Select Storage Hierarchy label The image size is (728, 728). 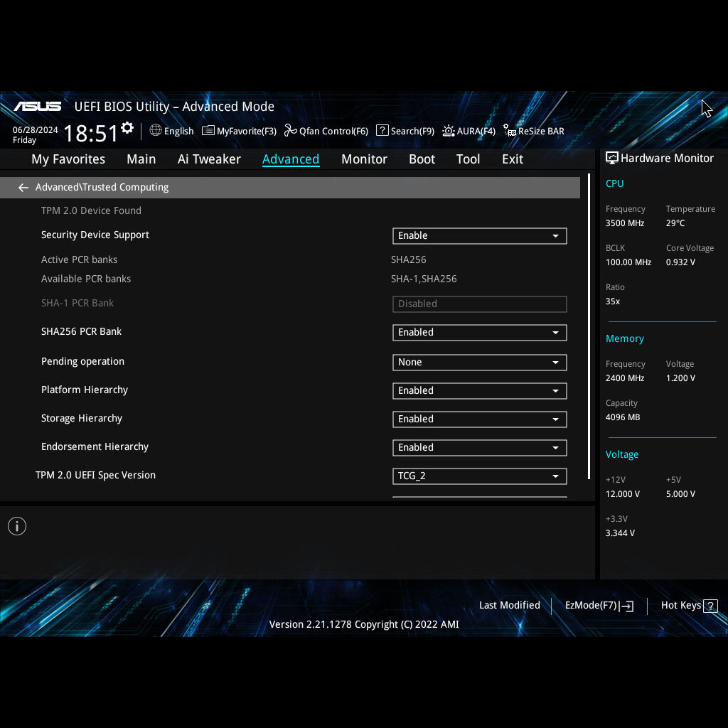point(82,418)
